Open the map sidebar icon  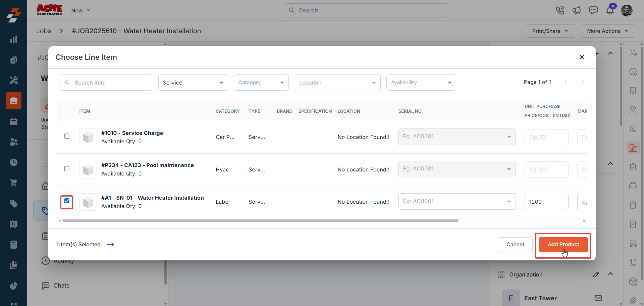click(13, 224)
